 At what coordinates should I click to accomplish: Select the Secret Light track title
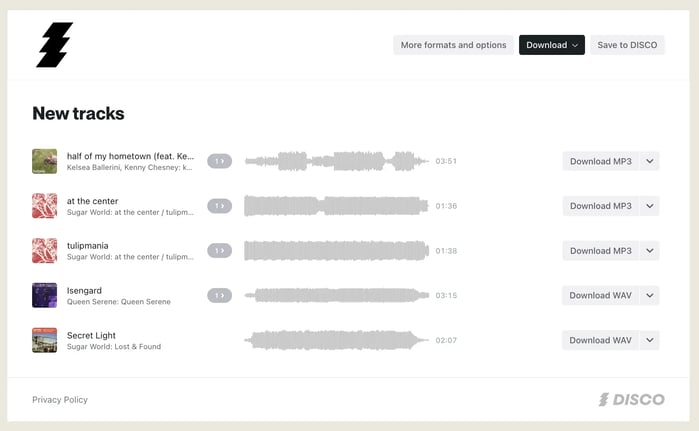pyautogui.click(x=93, y=335)
